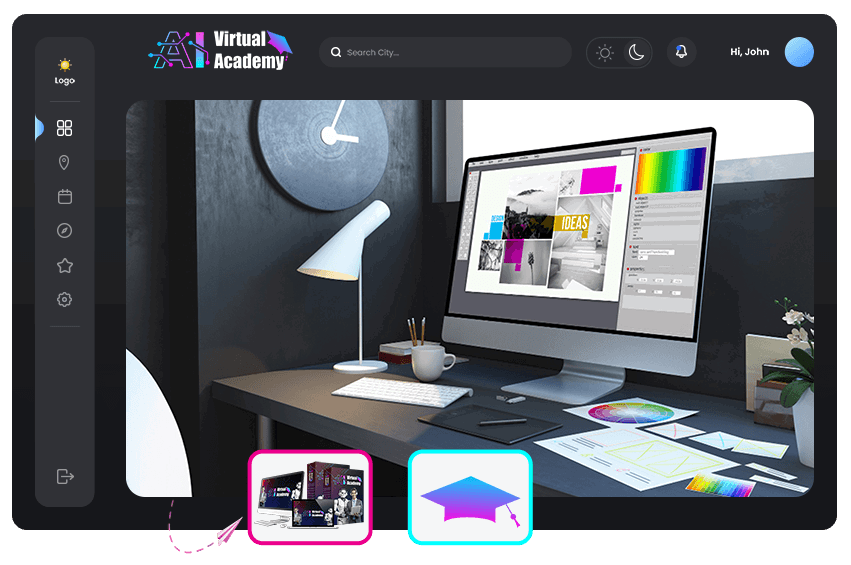The image size is (851, 565).
Task: Click the sun logo icon in sidebar
Action: (x=65, y=65)
